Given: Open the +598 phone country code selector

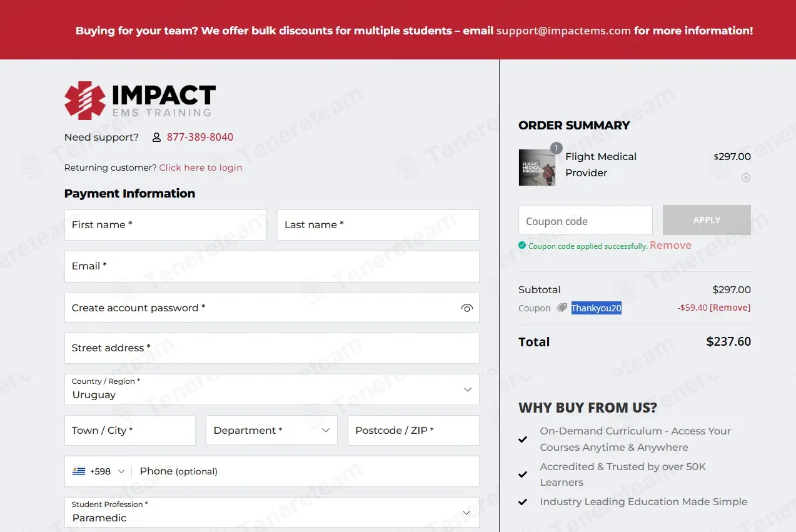Looking at the screenshot, I should 99,471.
